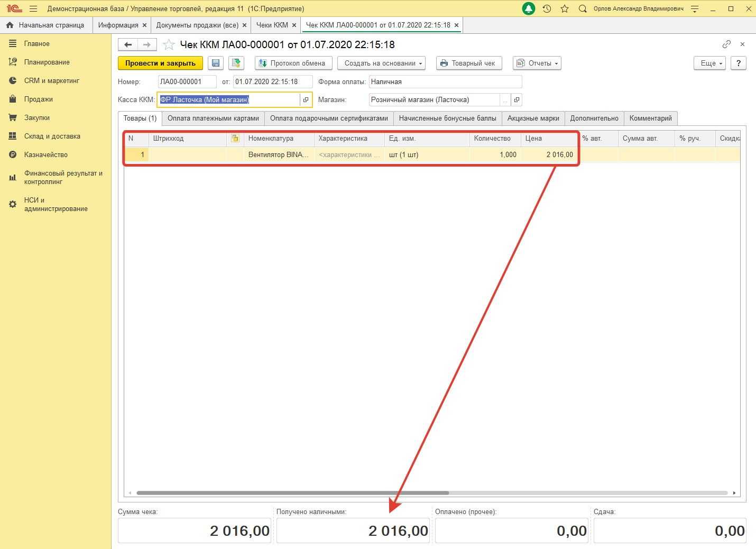The width and height of the screenshot is (756, 549).
Task: Open the Касса ККМ field's open-form icon
Action: point(306,99)
